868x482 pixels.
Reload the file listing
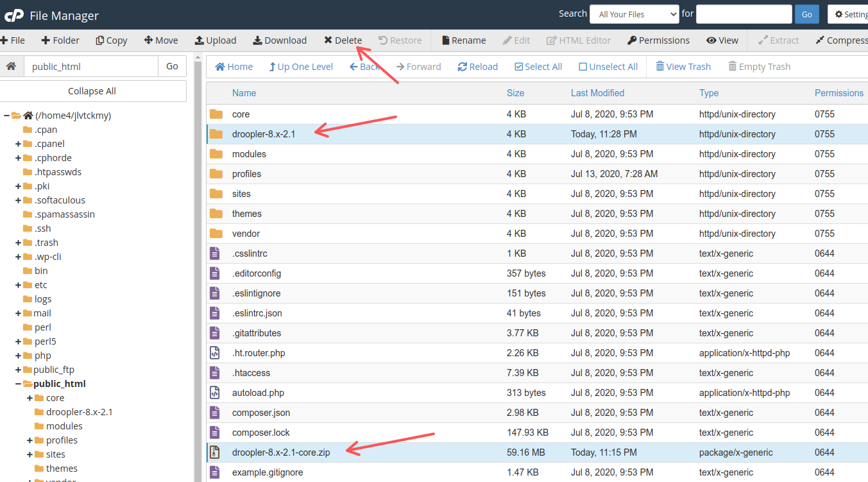[x=477, y=67]
